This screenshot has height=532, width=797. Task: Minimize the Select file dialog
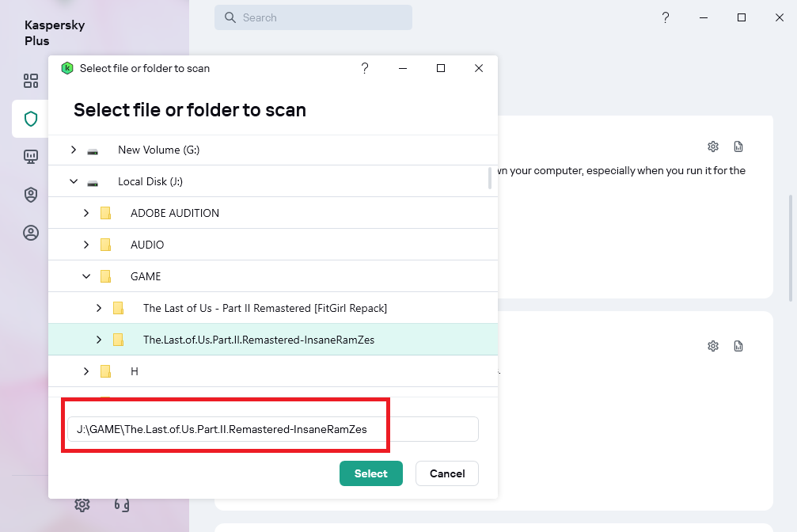403,68
